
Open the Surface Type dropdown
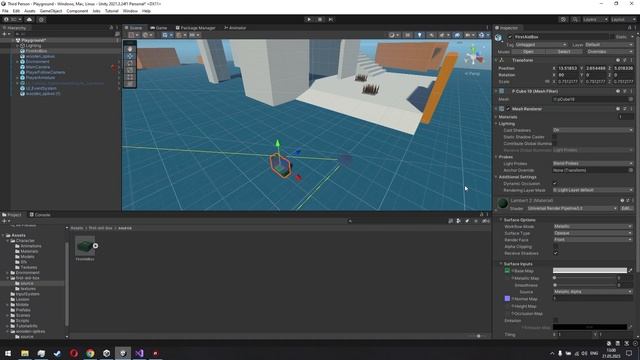pos(593,233)
